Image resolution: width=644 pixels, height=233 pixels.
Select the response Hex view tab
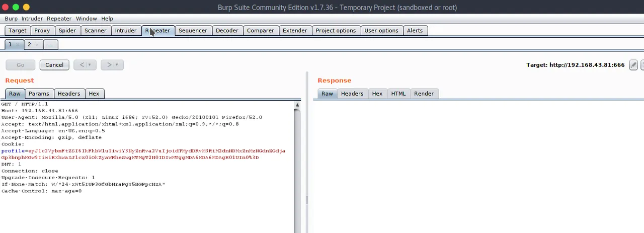pyautogui.click(x=377, y=94)
